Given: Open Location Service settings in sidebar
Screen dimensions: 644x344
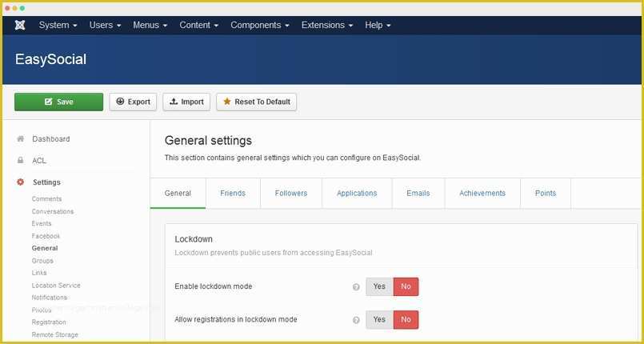Looking at the screenshot, I should tap(56, 286).
